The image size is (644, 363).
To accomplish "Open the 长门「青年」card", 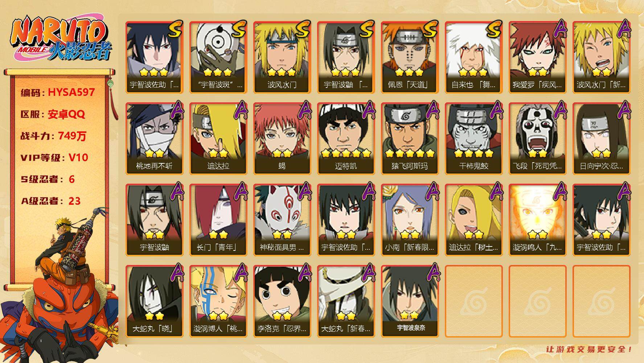I will click(218, 220).
